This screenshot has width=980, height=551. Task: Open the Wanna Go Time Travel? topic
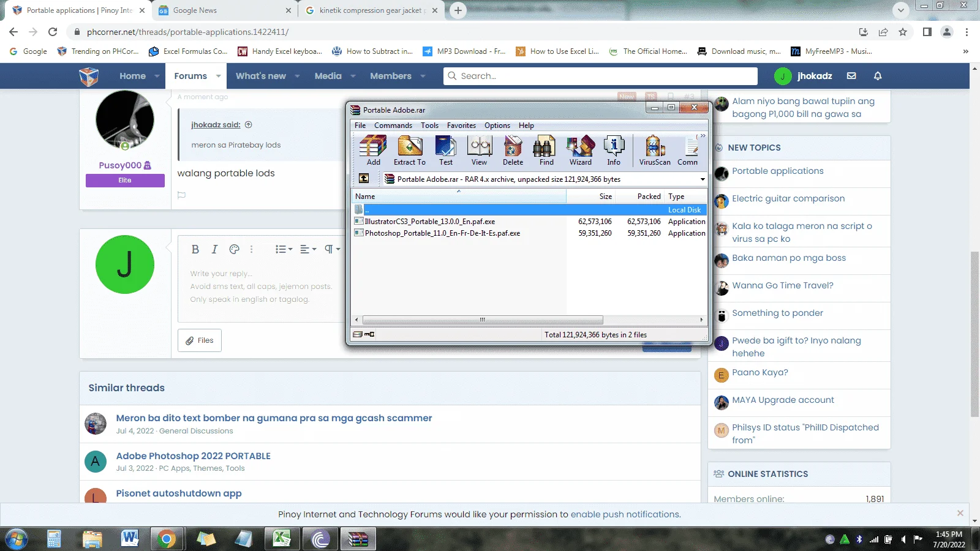tap(783, 285)
